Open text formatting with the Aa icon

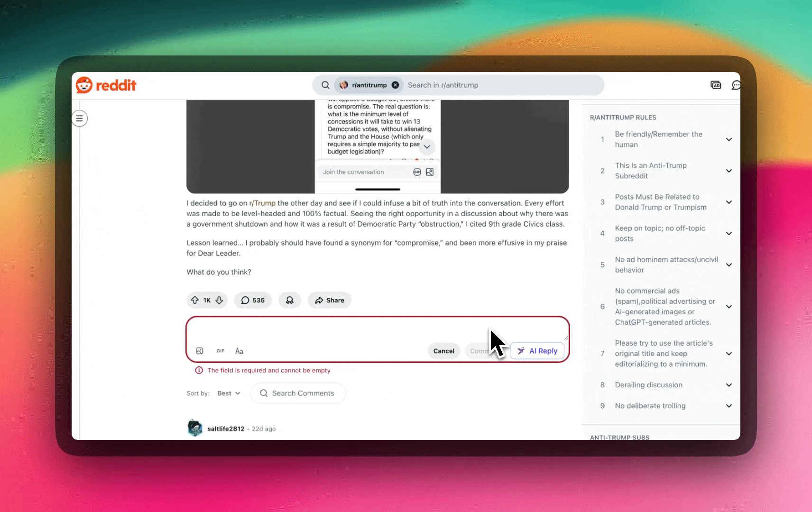tap(239, 351)
